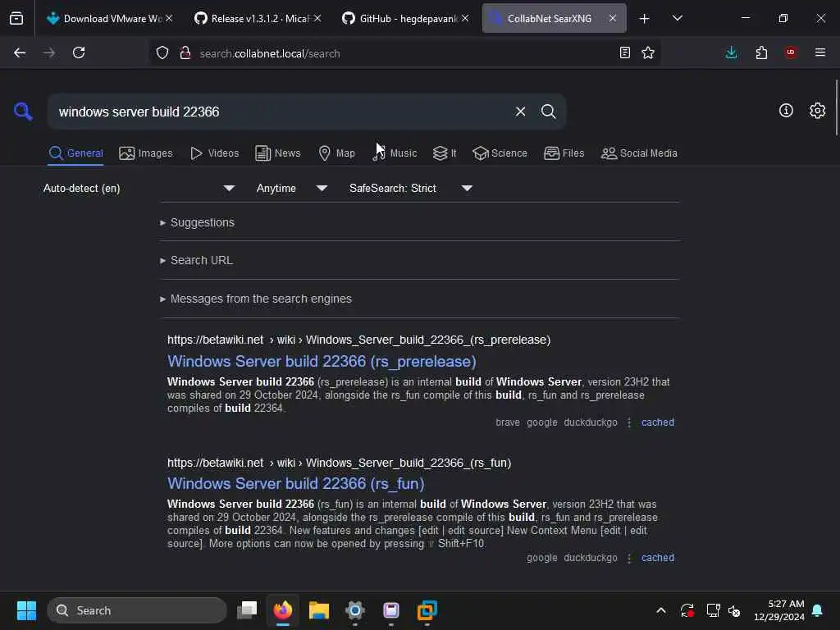The width and height of the screenshot is (840, 630).
Task: Select the Images search category
Action: pyautogui.click(x=146, y=153)
